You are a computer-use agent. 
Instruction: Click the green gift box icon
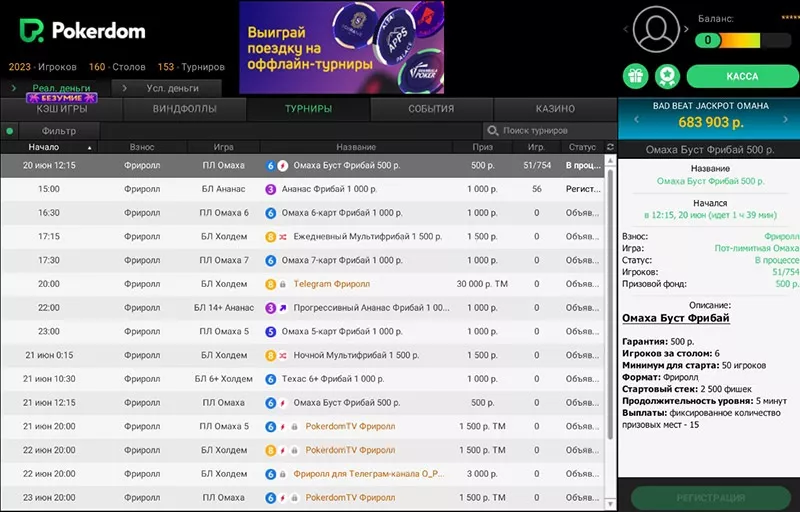[634, 76]
